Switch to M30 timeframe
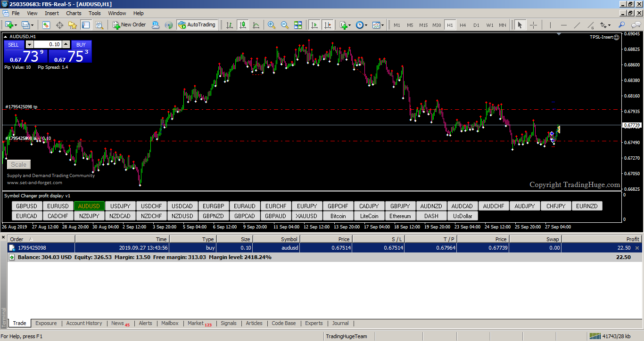644x341 pixels. 437,25
